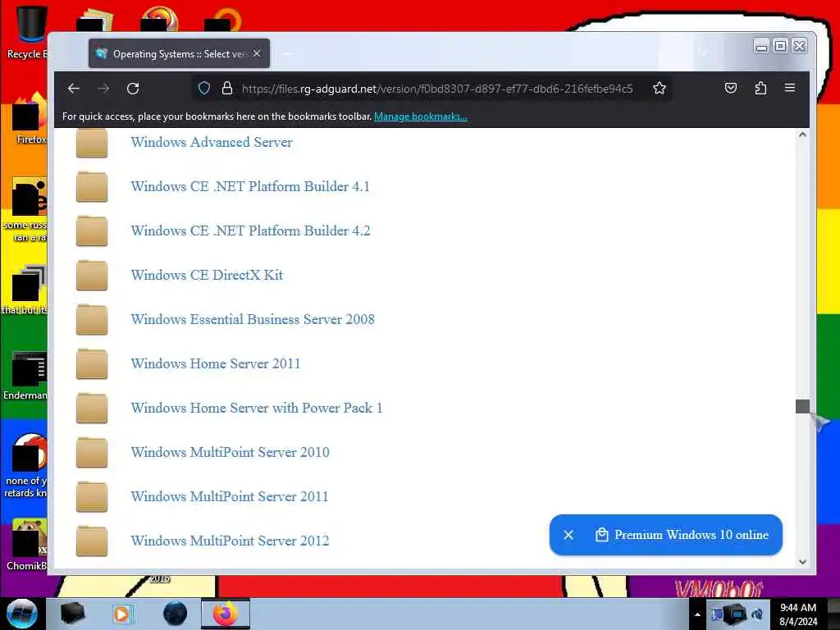Screen dimensions: 840x630
Task: Click the volume icon in system tray
Action: [x=757, y=614]
